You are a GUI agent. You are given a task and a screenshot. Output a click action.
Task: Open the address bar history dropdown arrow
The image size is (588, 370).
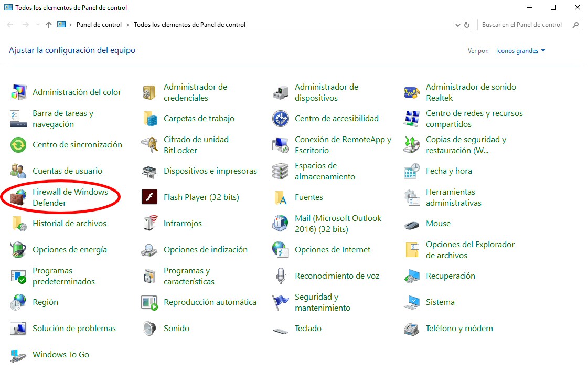point(458,25)
